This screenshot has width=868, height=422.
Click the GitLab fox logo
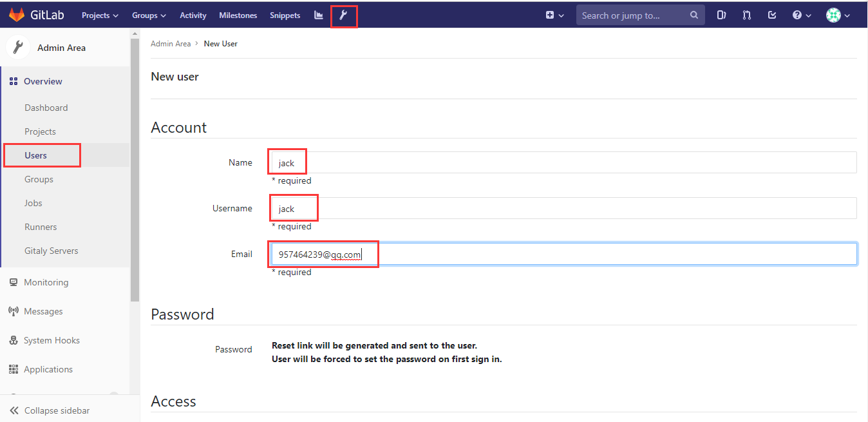click(x=17, y=15)
